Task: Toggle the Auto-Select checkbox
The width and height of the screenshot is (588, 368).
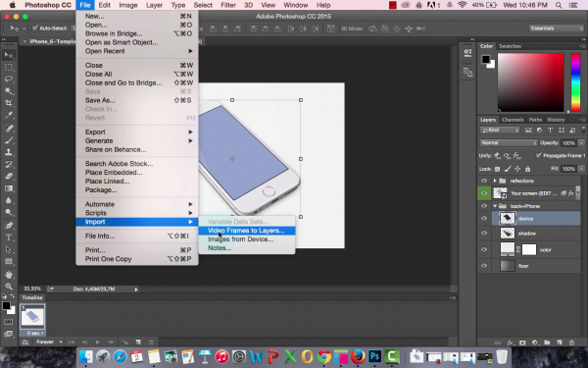Action: coord(35,28)
